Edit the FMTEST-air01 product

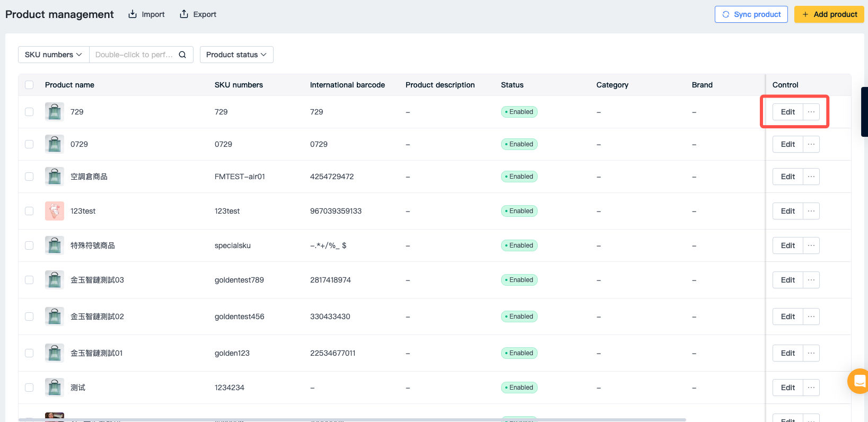coord(788,177)
